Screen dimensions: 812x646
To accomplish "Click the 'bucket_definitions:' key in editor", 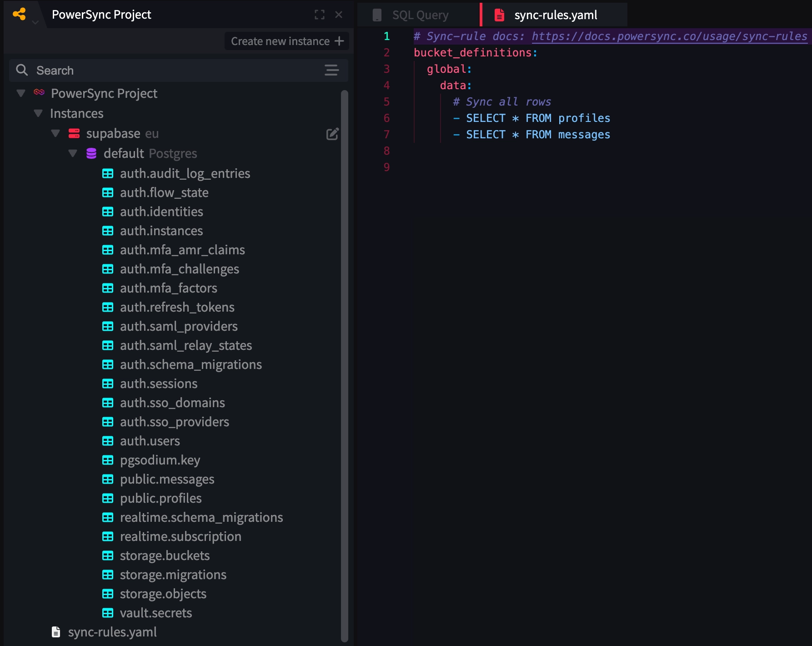I will point(476,53).
